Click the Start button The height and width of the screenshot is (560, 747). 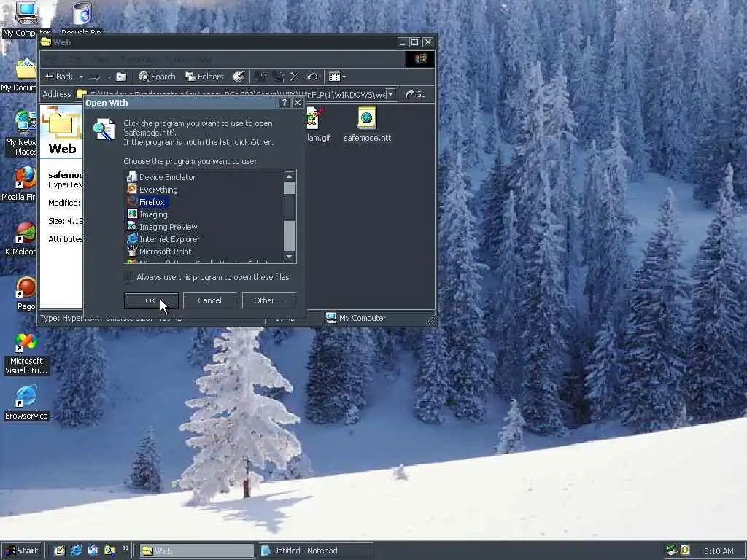(x=22, y=551)
